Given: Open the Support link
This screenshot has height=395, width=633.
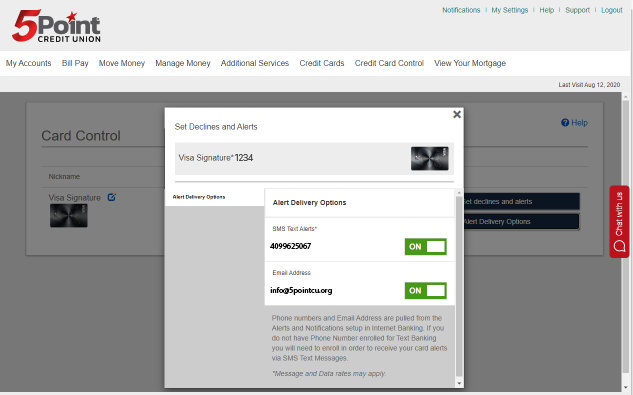Looking at the screenshot, I should [x=577, y=10].
